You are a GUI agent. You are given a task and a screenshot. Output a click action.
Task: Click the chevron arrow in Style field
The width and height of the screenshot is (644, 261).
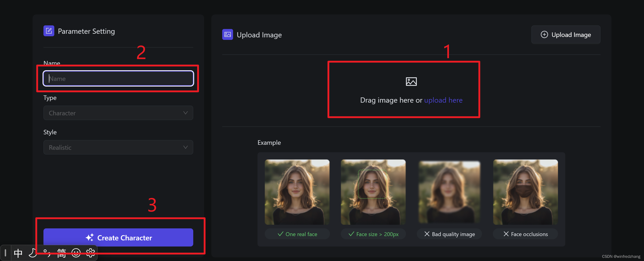185,147
